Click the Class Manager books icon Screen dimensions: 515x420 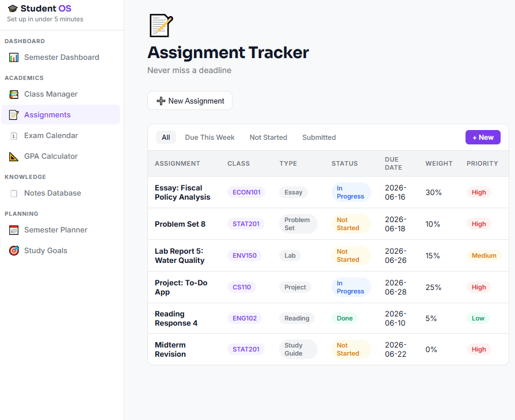[14, 94]
